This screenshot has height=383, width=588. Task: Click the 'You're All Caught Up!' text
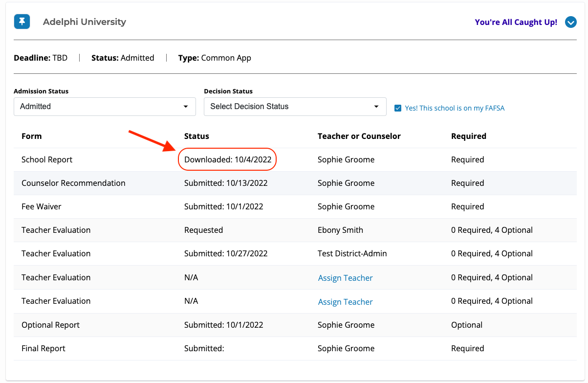coord(516,22)
